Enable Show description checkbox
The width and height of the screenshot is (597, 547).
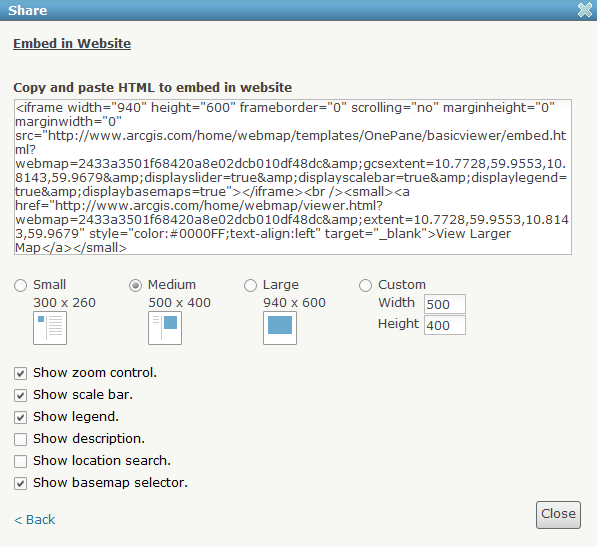click(21, 439)
